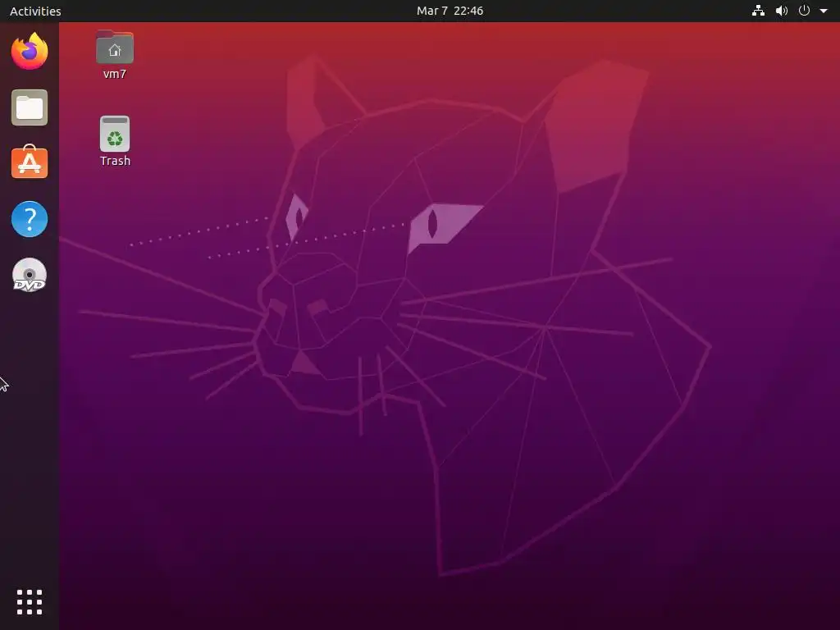The height and width of the screenshot is (630, 840).
Task: Click the 'Trash' label text
Action: click(115, 161)
